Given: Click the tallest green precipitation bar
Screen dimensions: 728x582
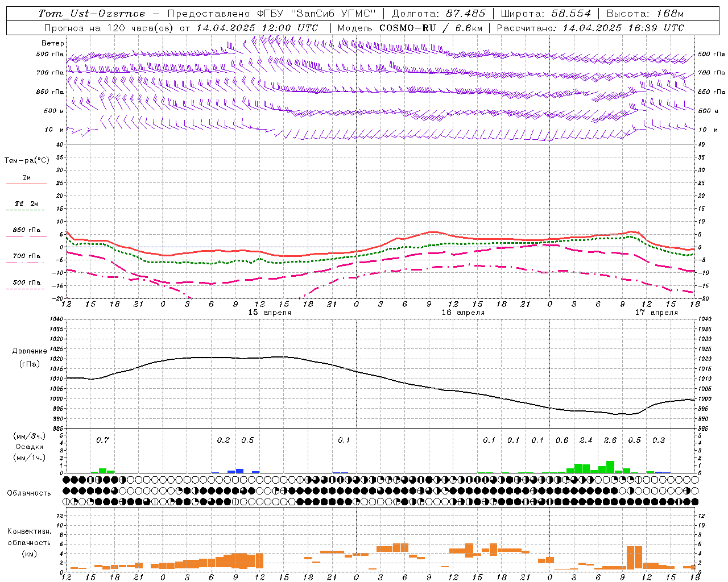Looking at the screenshot, I should click(610, 467).
